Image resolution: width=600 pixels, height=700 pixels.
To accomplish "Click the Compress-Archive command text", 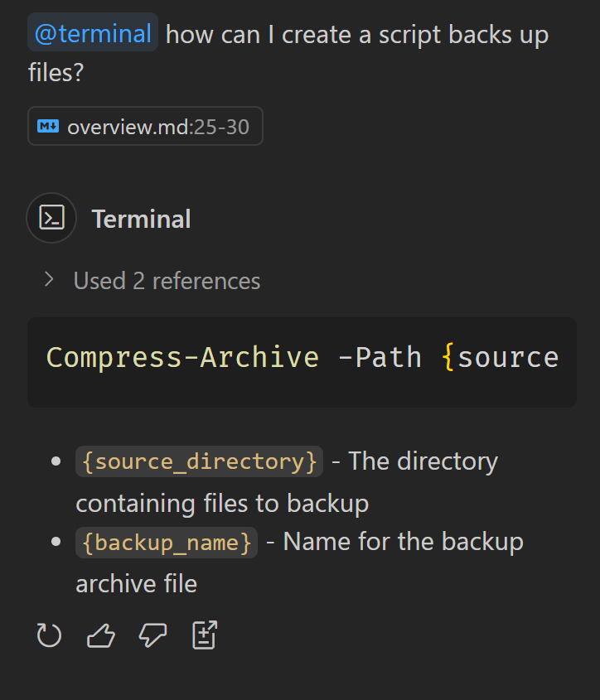I will pos(182,357).
